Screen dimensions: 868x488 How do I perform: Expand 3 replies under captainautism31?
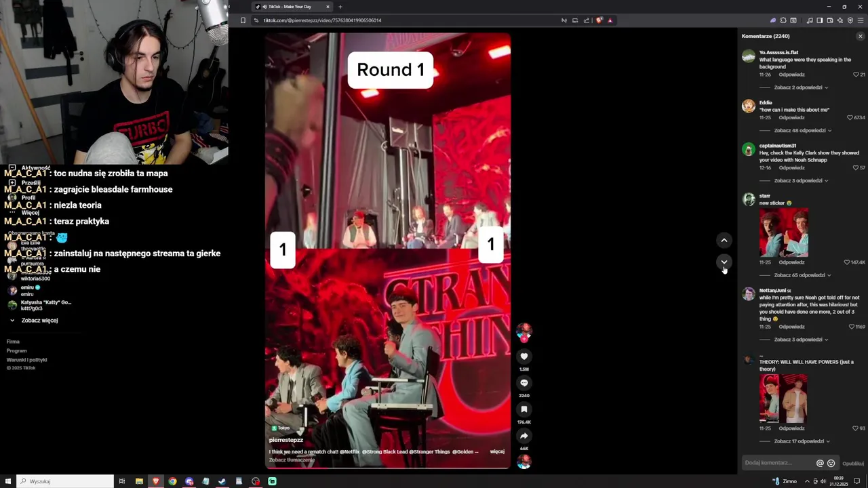pos(801,180)
